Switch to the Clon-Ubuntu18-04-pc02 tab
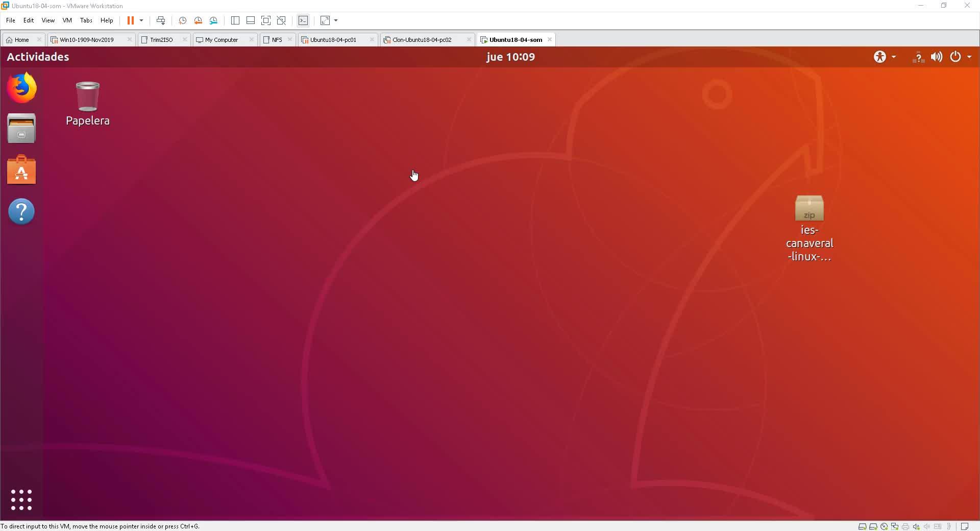The height and width of the screenshot is (531, 980). 422,40
